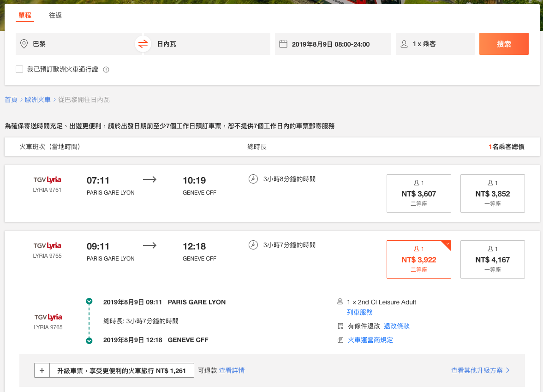543x392 pixels.
Task: Go to 歐洲火車 in the breadcrumb
Action: (38, 100)
